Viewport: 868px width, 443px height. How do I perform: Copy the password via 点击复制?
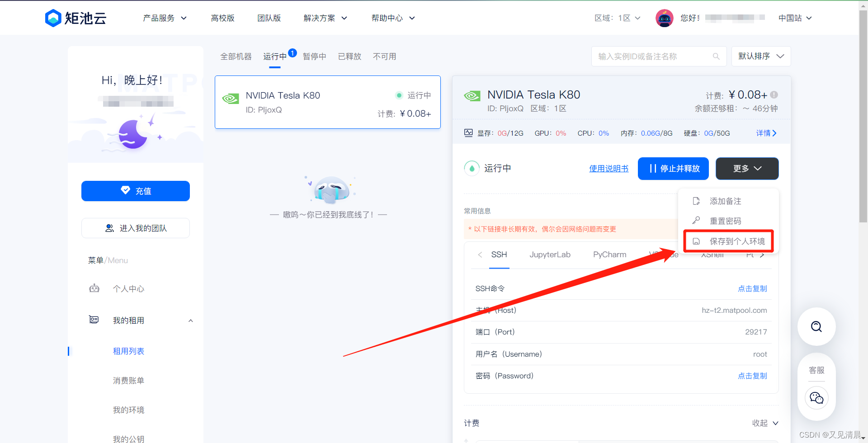[753, 376]
